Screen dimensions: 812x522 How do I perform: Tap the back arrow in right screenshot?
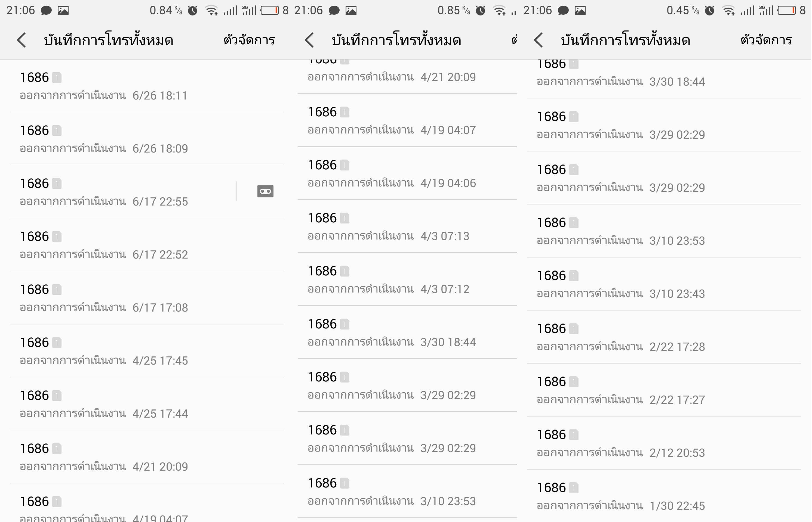(538, 40)
